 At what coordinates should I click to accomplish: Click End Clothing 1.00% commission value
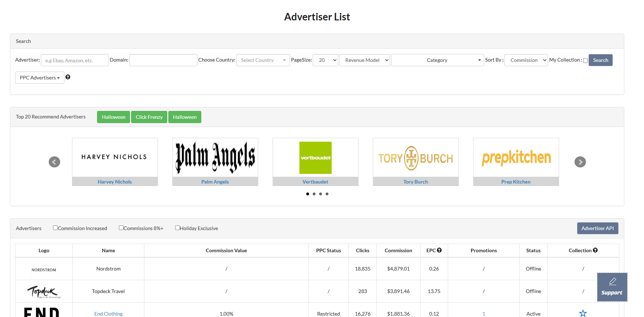226,314
